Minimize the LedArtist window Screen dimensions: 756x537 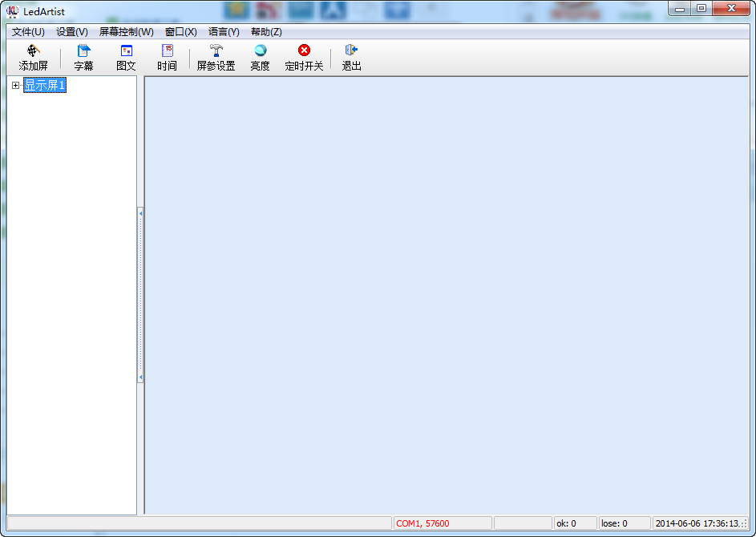click(680, 8)
